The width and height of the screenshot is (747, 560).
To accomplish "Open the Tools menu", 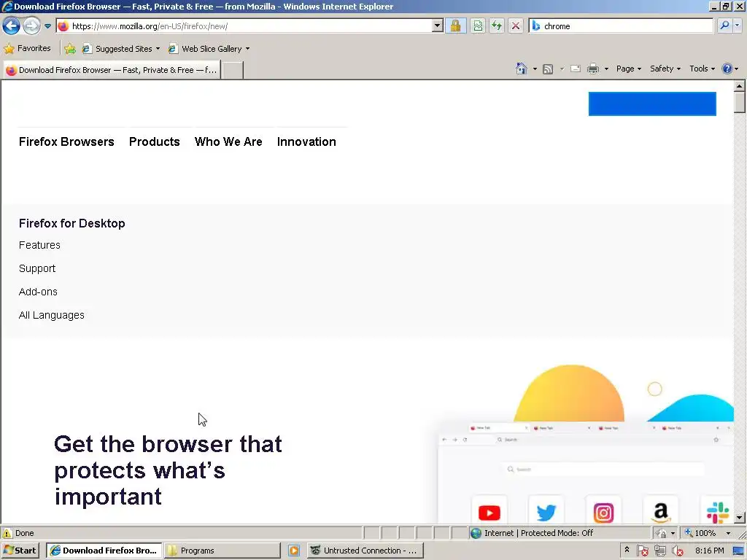I will tap(703, 69).
